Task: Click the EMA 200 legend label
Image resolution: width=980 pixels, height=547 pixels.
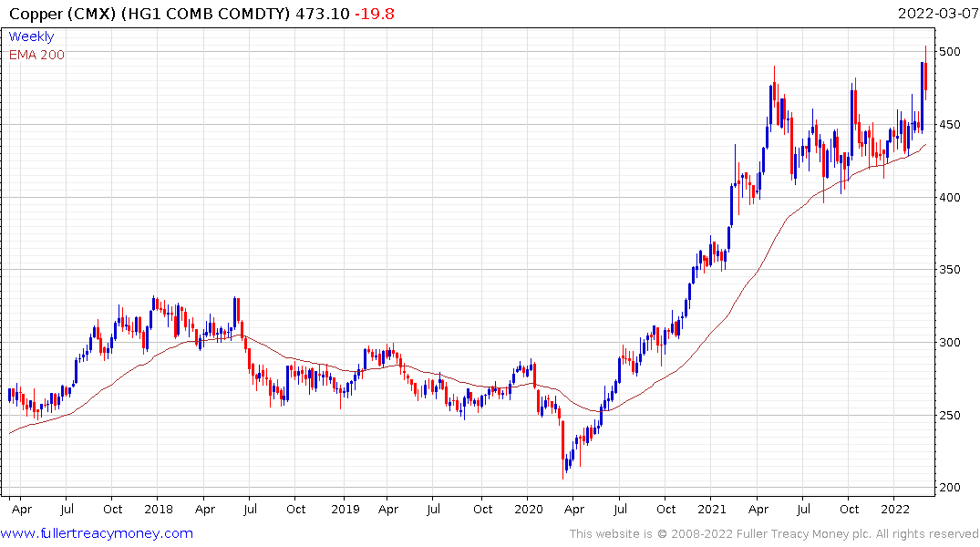Action: pos(36,55)
